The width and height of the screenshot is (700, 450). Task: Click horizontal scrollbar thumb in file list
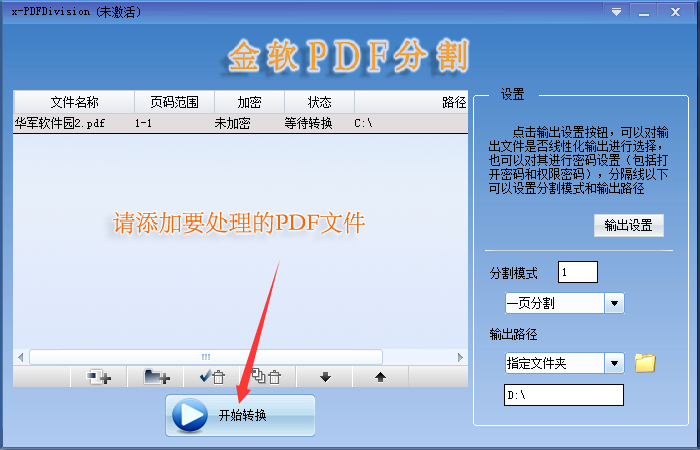(x=206, y=357)
